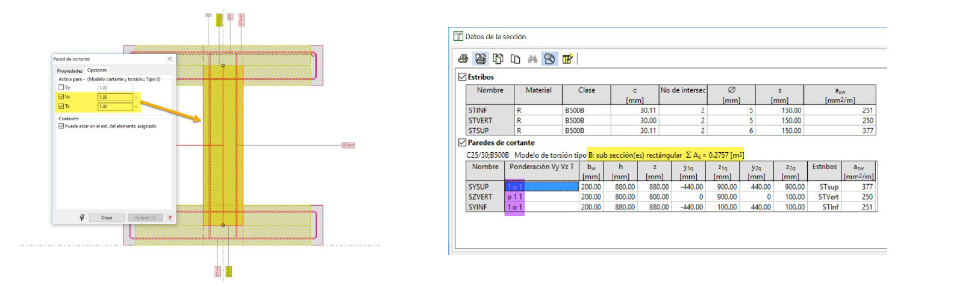Click the magnifier zoom selection icon
Viewport: 980px width, 287px height.
click(549, 59)
